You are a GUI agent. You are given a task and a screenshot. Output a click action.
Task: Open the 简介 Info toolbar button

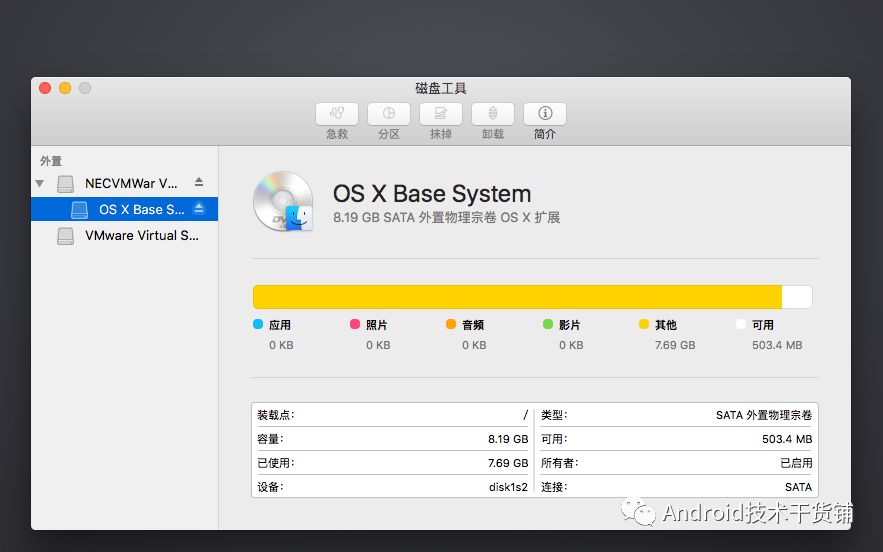(545, 114)
